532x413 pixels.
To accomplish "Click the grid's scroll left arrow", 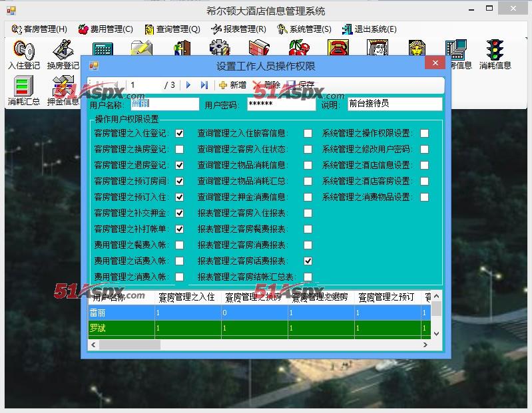I will click(93, 345).
